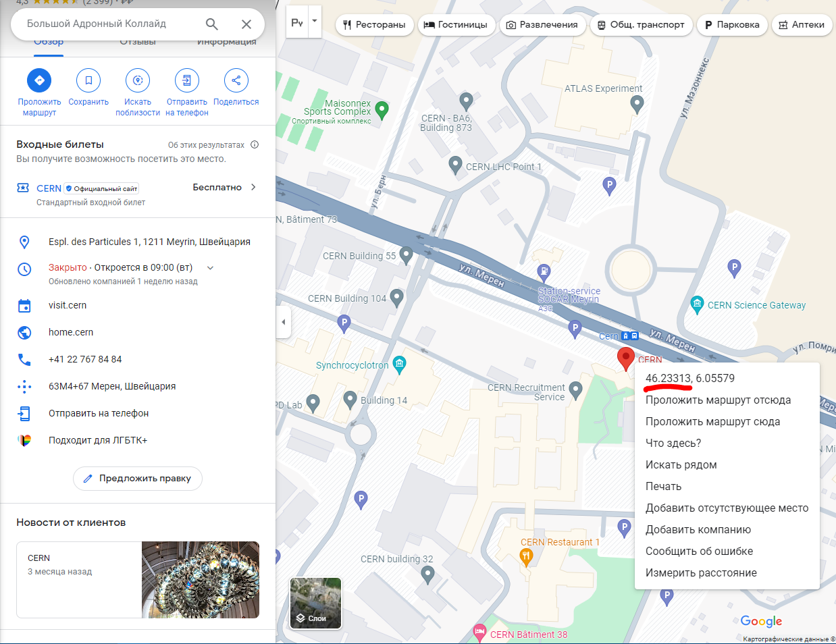
Task: Select 'Добавить отсутствующее место' menu entry
Action: (727, 508)
